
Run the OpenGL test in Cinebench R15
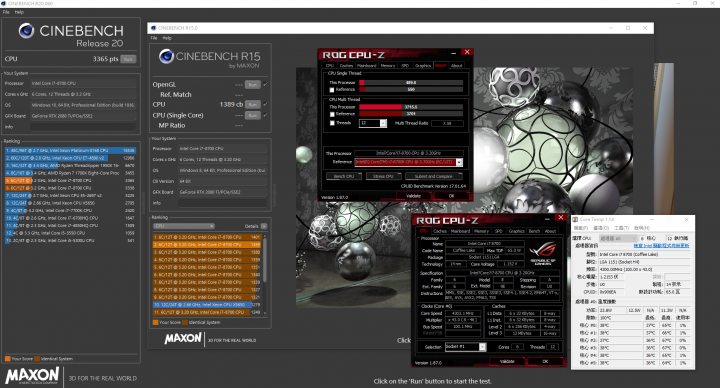tap(253, 84)
